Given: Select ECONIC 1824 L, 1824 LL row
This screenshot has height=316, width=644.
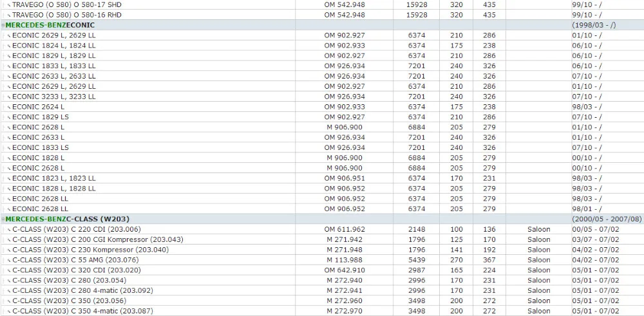Looking at the screenshot, I should [x=322, y=46].
